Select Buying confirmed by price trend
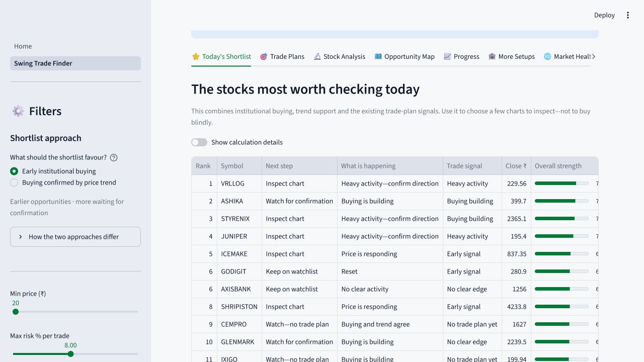644x362 pixels. 14,183
